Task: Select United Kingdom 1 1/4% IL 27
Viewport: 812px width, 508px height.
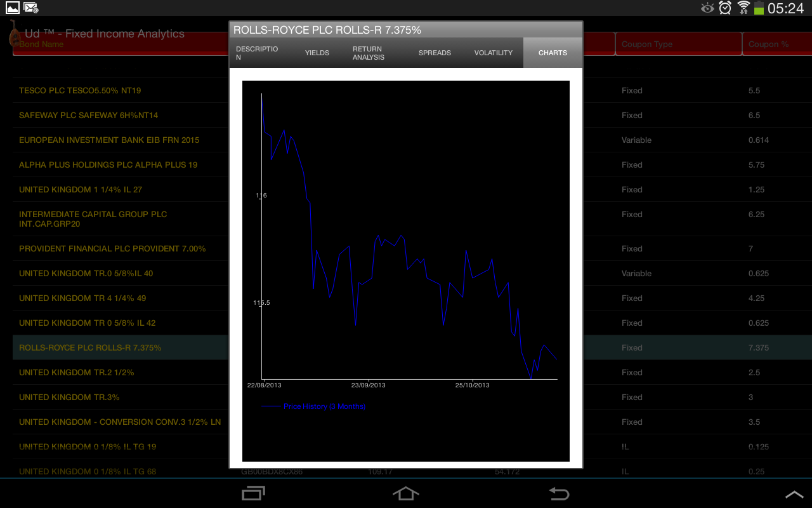Action: (81, 190)
